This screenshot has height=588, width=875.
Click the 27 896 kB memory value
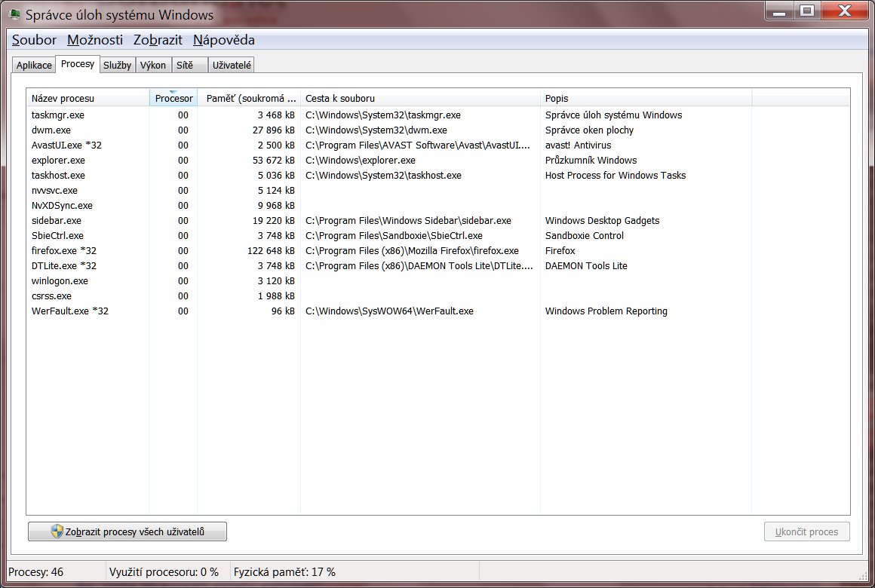tap(273, 130)
